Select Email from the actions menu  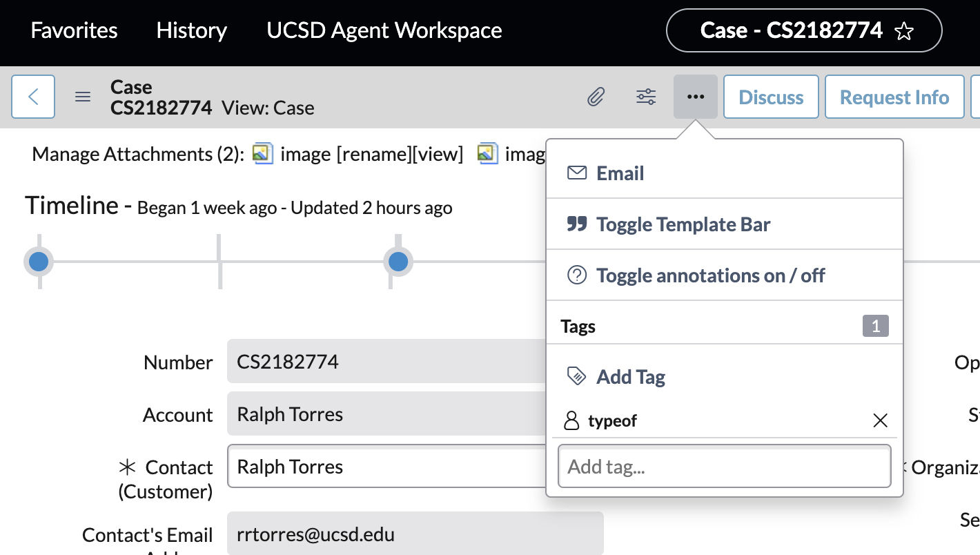tap(620, 173)
